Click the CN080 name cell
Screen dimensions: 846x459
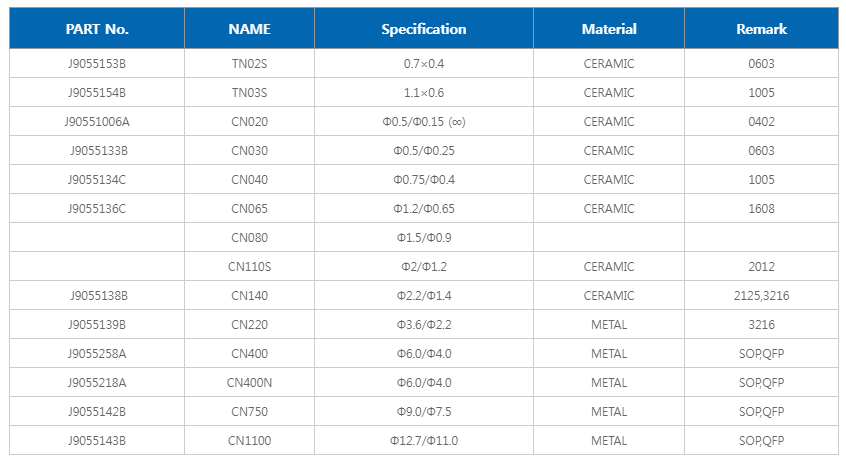click(249, 238)
